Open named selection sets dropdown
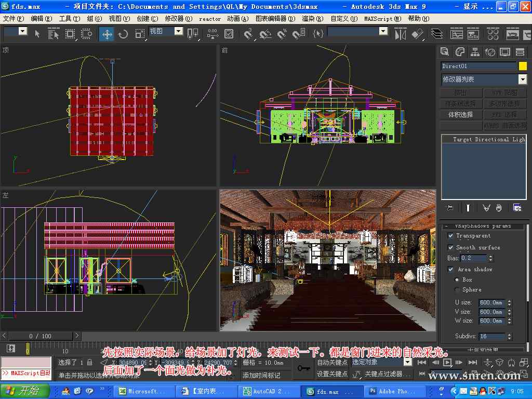The height and width of the screenshot is (399, 532). point(383,31)
